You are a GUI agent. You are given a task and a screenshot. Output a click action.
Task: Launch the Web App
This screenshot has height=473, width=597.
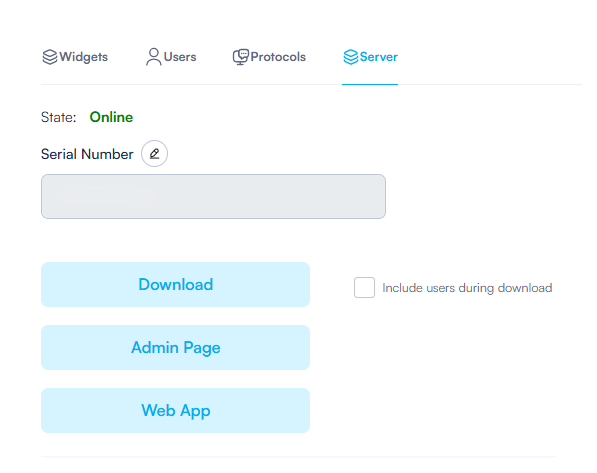click(176, 411)
